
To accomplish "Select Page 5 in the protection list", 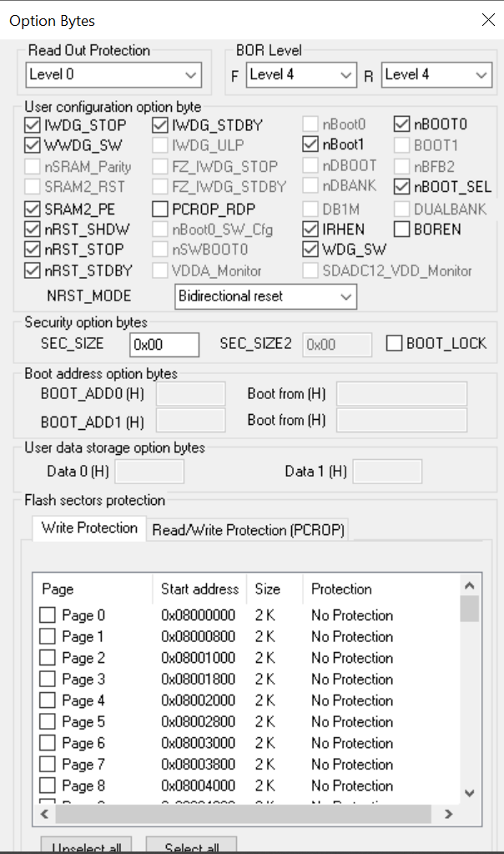I will coord(48,721).
